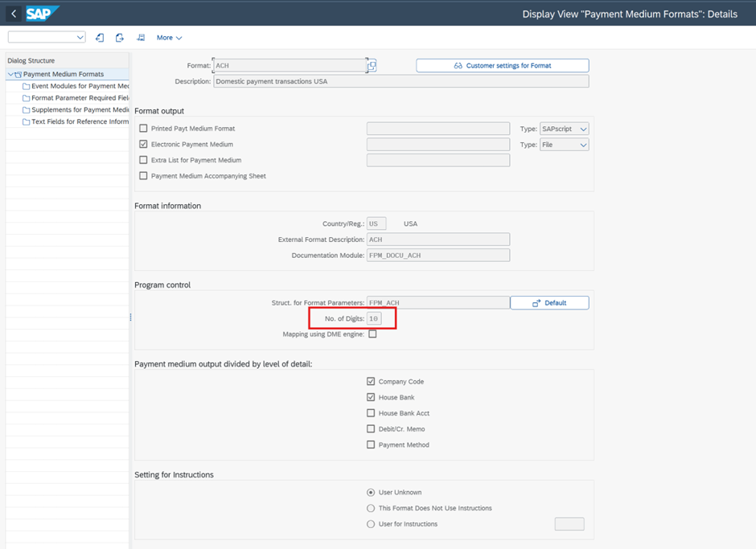Toggle Payment Method checkbox
Image resolution: width=756 pixels, height=549 pixels.
pos(371,445)
